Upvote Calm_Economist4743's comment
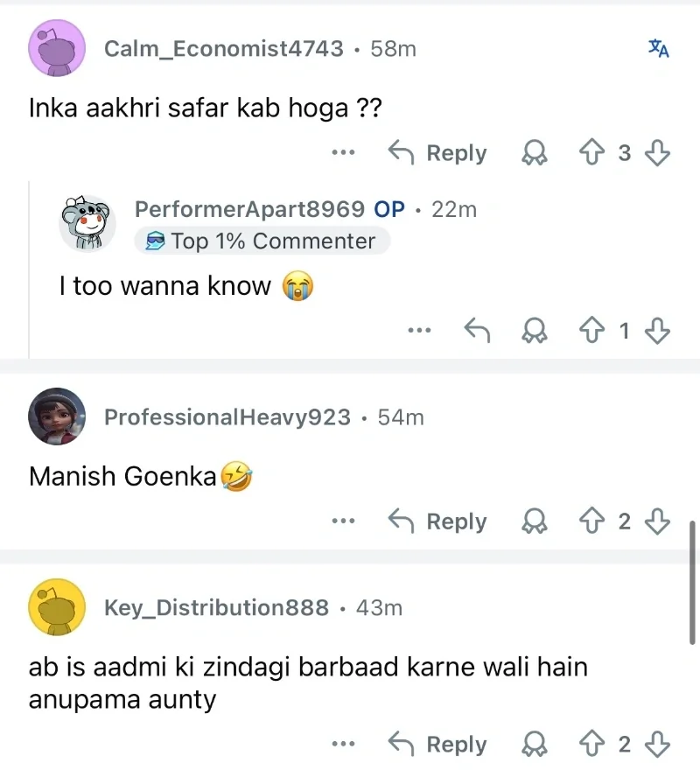 click(x=592, y=153)
